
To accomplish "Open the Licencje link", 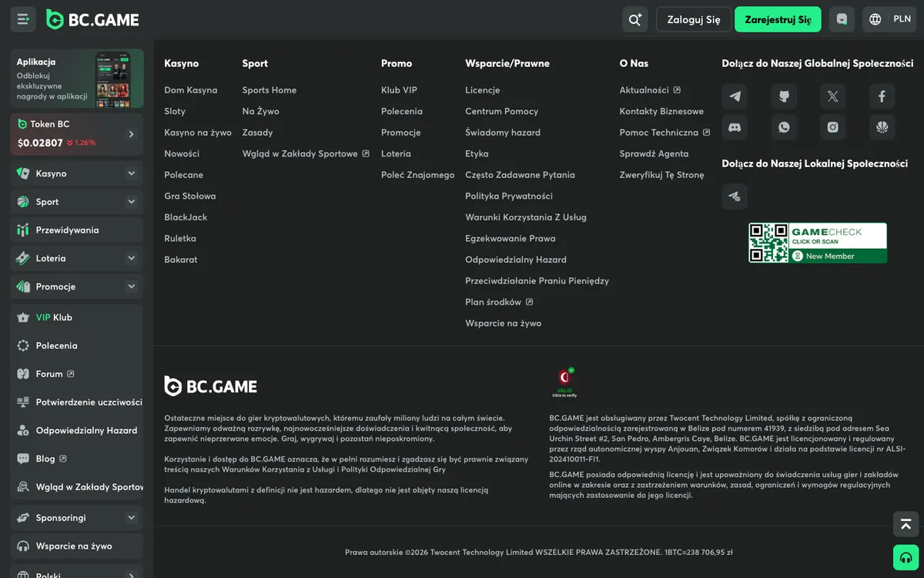I will point(483,90).
